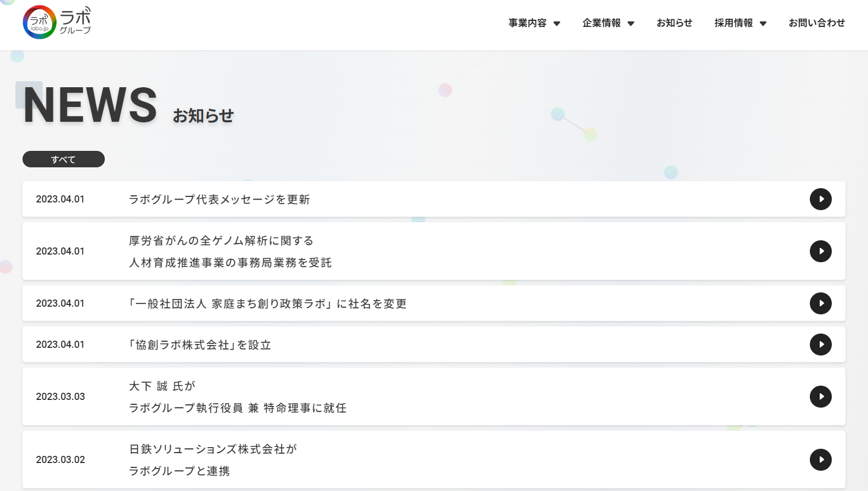Open the 採用情報 menu
Image resolution: width=868 pixels, height=491 pixels.
[x=734, y=23]
